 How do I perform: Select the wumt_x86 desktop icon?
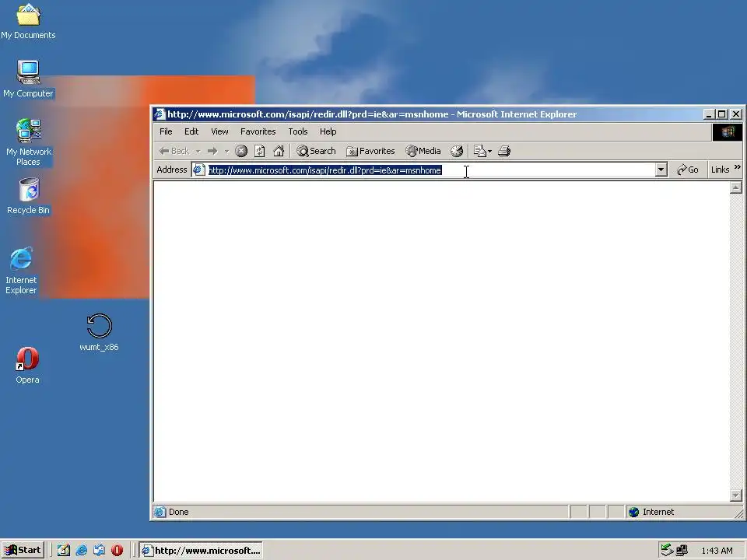tap(99, 332)
